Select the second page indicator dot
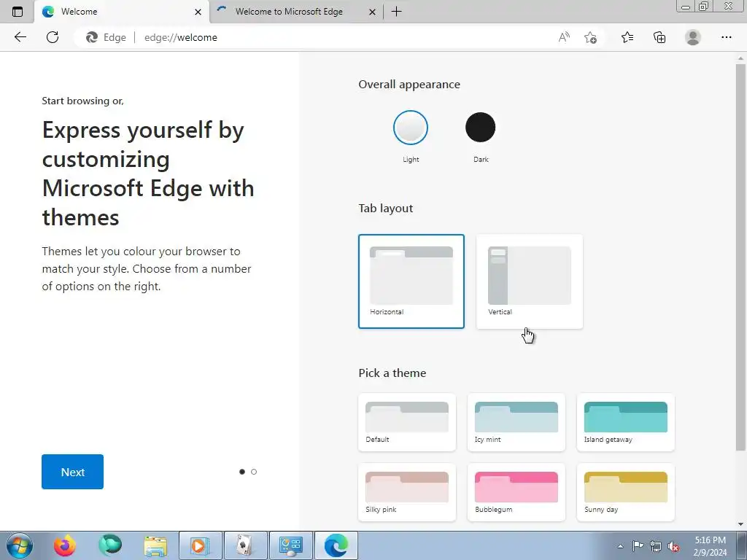The height and width of the screenshot is (560, 747). pyautogui.click(x=254, y=472)
